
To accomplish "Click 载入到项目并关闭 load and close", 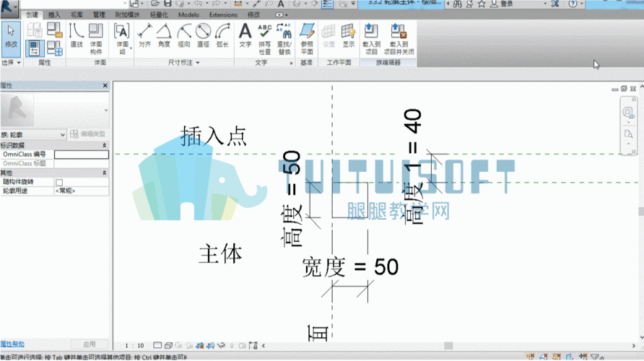I will pyautogui.click(x=399, y=38).
